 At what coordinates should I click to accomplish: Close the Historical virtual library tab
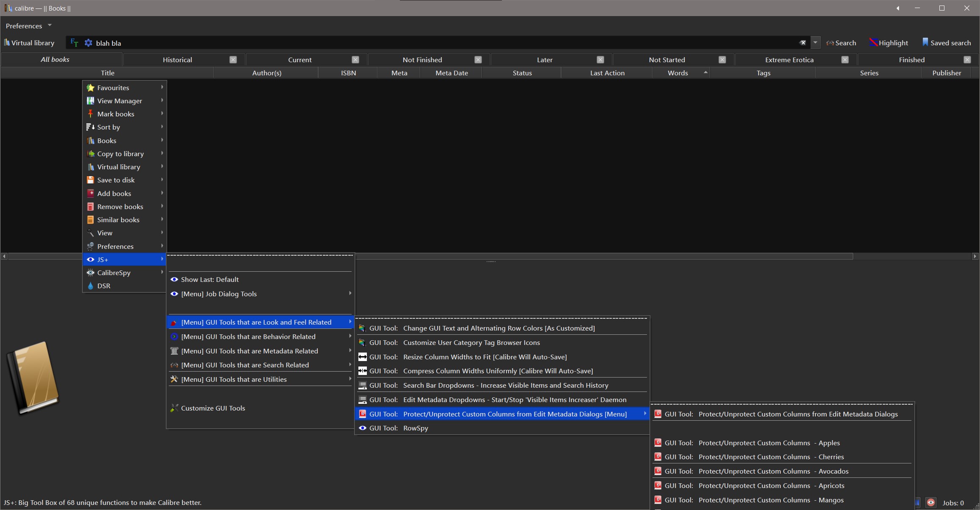click(233, 60)
